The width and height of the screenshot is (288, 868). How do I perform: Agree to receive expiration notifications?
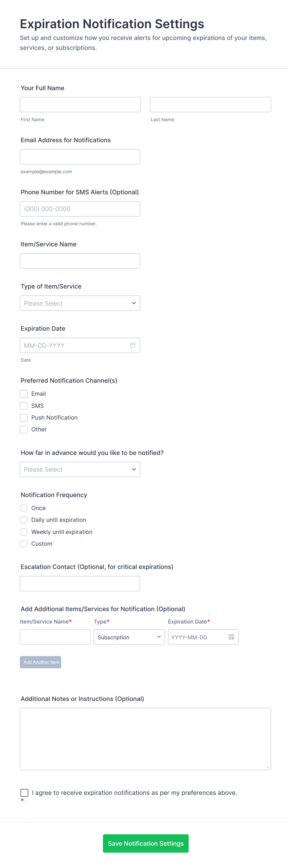click(24, 792)
